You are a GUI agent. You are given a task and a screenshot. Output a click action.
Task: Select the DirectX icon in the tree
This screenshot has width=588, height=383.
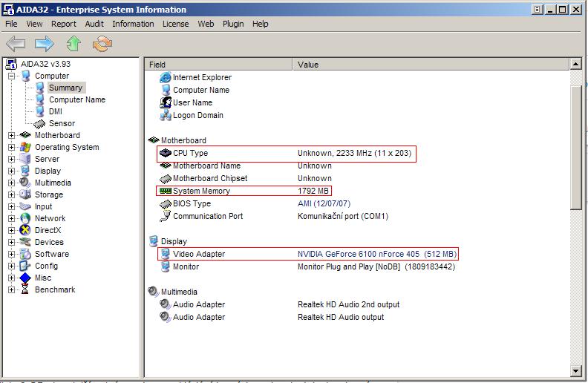pos(25,230)
